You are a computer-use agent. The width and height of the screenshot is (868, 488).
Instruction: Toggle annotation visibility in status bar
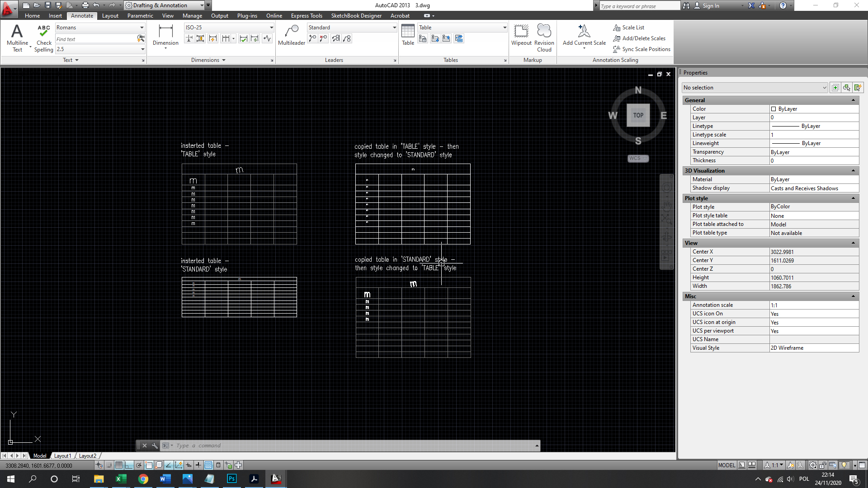790,465
